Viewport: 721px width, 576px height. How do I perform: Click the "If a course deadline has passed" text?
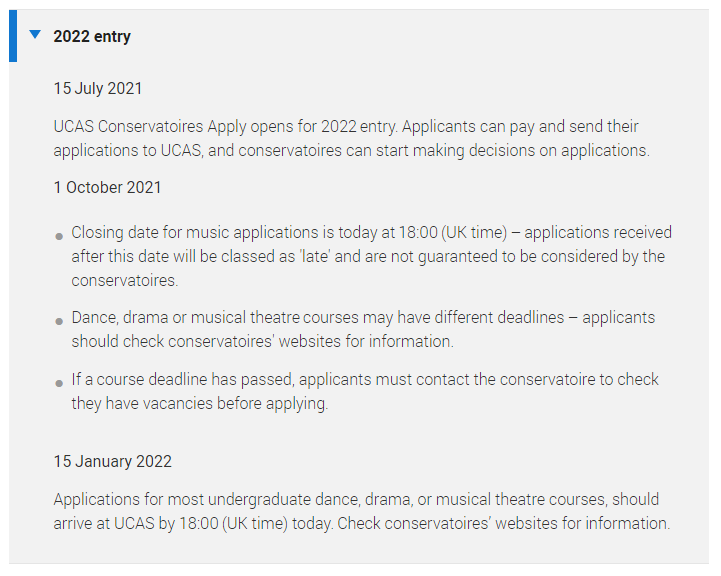(183, 380)
